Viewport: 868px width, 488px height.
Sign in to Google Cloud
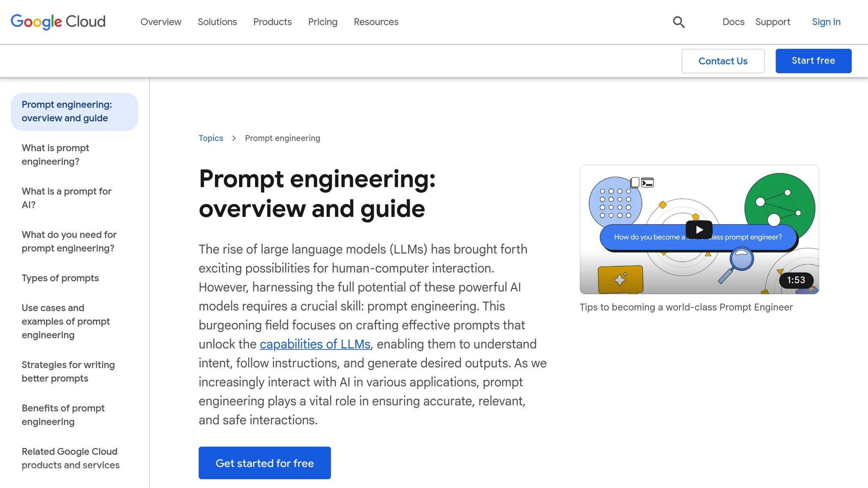[826, 22]
